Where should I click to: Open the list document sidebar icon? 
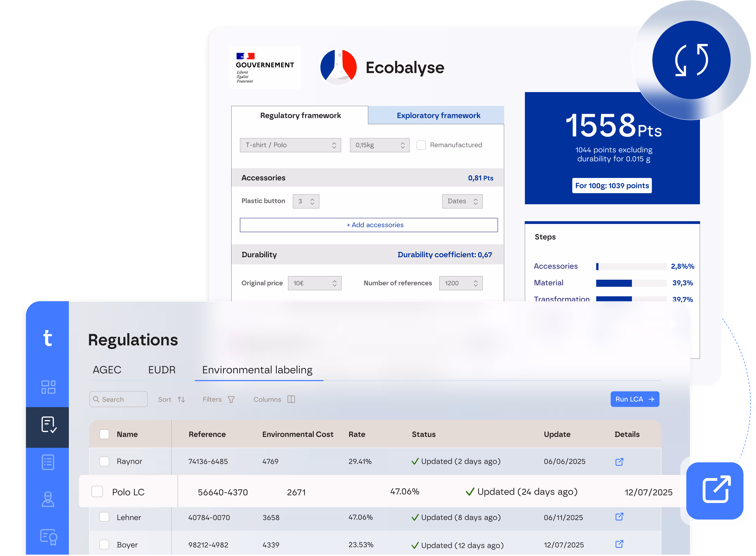pyautogui.click(x=48, y=462)
